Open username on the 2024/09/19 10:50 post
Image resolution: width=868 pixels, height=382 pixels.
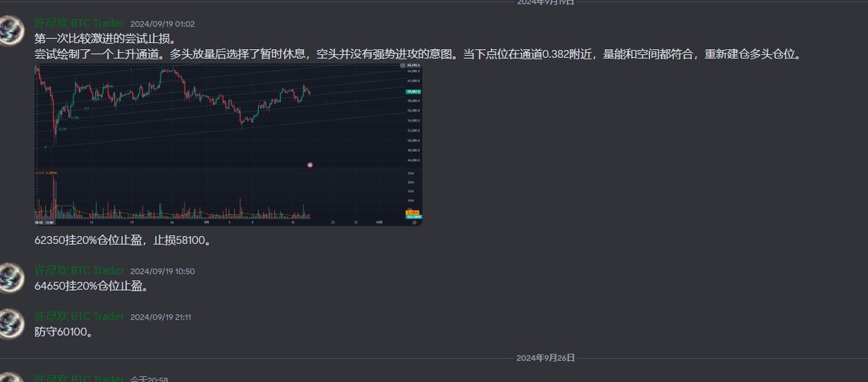point(80,271)
